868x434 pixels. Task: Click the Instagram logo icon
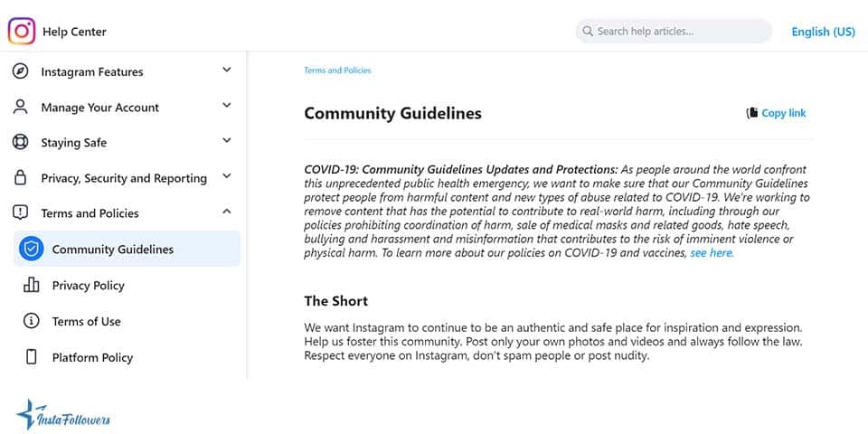point(22,32)
